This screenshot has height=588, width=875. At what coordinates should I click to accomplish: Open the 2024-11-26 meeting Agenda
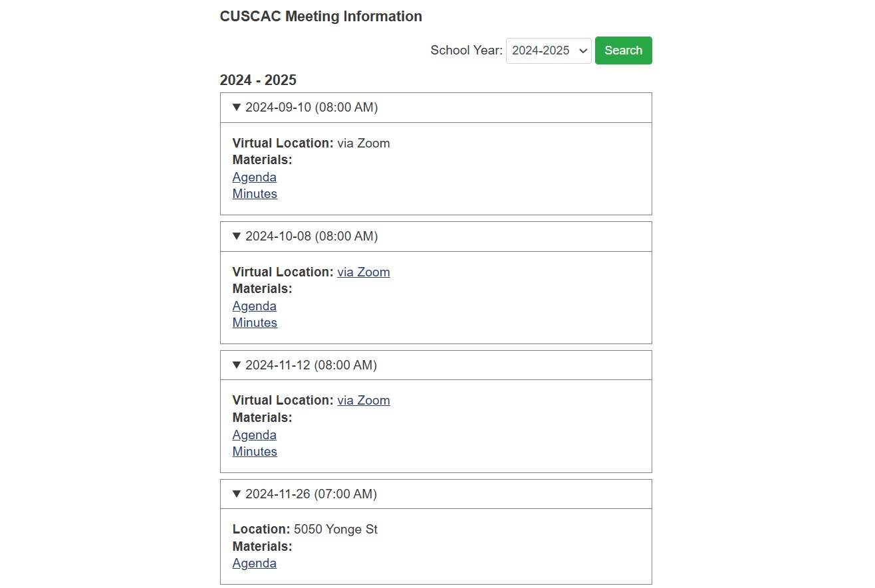pos(254,563)
